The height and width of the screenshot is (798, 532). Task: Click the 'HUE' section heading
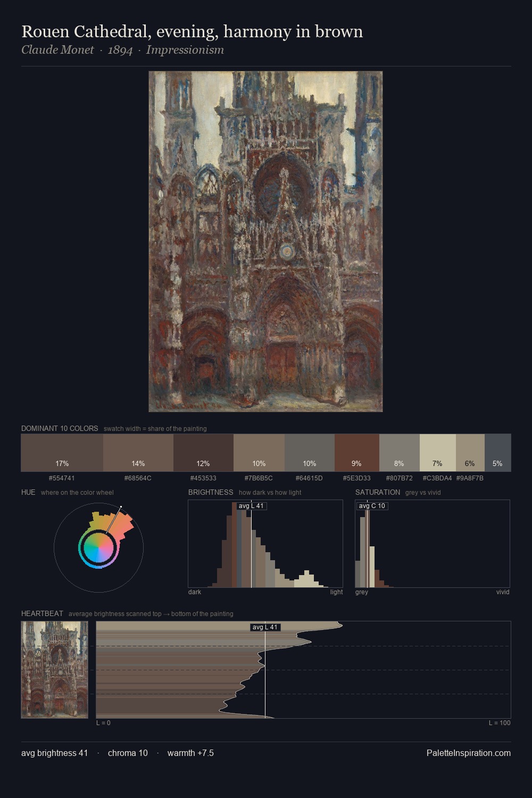coord(28,492)
